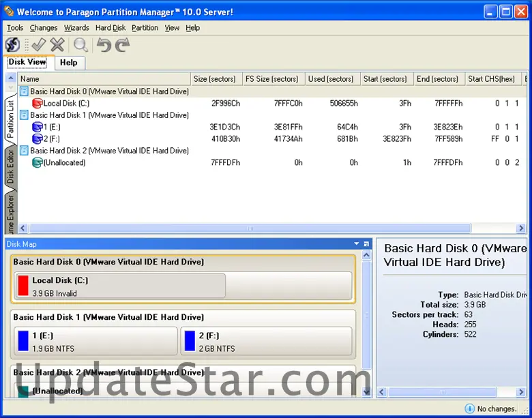Sort by the Name column header

point(104,78)
